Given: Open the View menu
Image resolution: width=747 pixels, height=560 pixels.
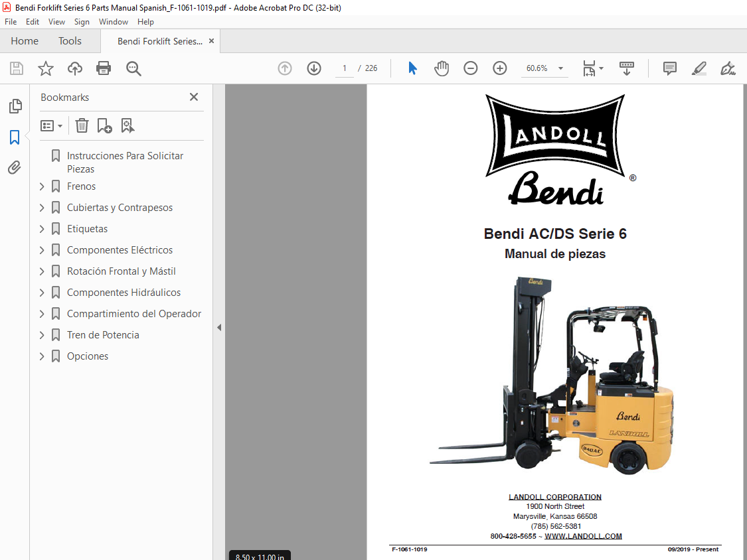Looking at the screenshot, I should point(56,22).
